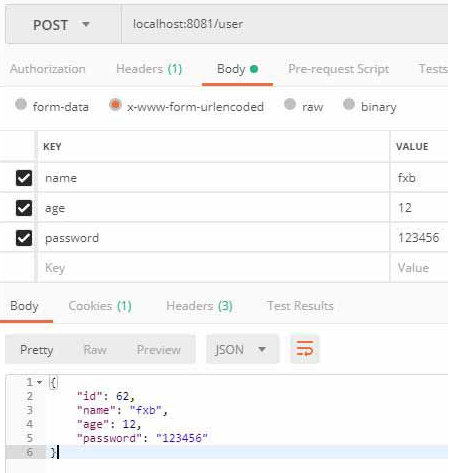
Task: Select x-www-form-urlencoded body type
Action: [115, 104]
